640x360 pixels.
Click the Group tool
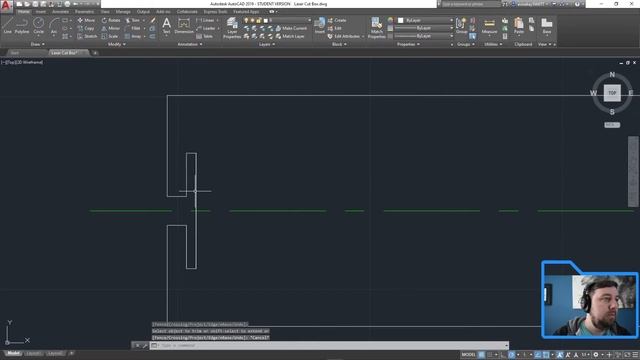tap(461, 26)
